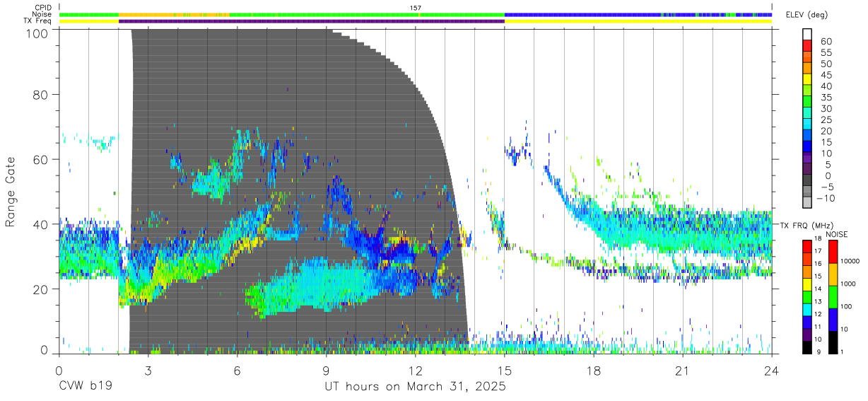Click the NOISE legend title above colorbar
The height and width of the screenshot is (401, 868).
tap(837, 234)
